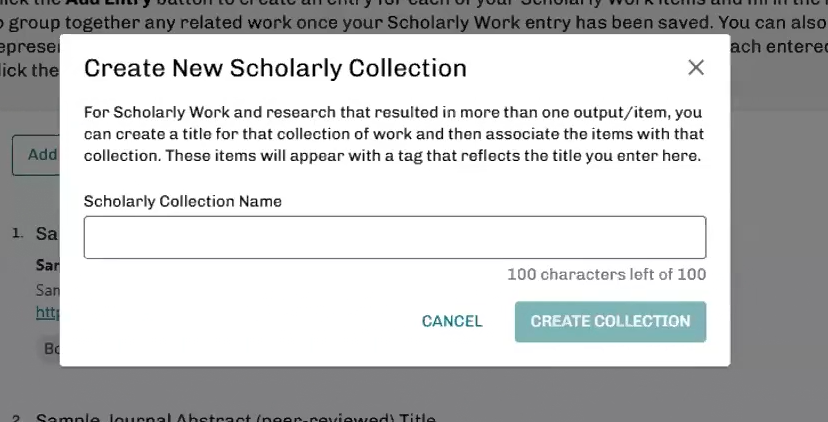This screenshot has height=422, width=828.
Task: Click the bold Sar text under entry one
Action: tap(47, 266)
